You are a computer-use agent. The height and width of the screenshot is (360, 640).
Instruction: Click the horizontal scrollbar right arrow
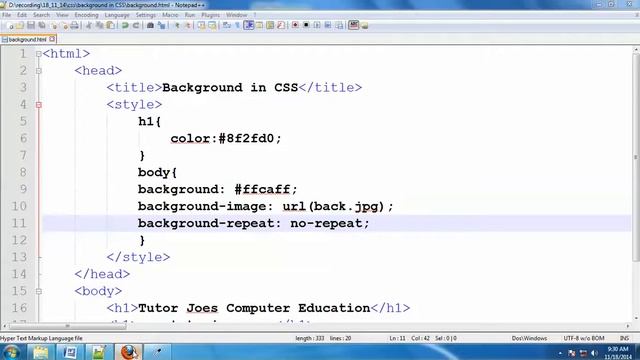[x=628, y=326]
